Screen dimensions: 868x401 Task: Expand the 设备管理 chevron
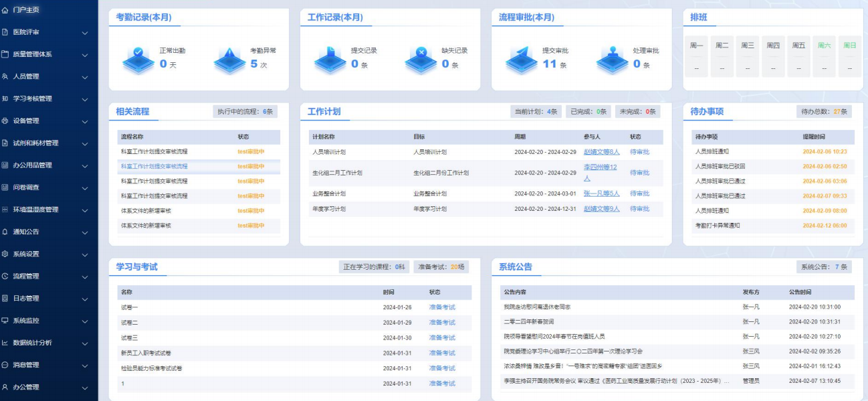pyautogui.click(x=85, y=122)
